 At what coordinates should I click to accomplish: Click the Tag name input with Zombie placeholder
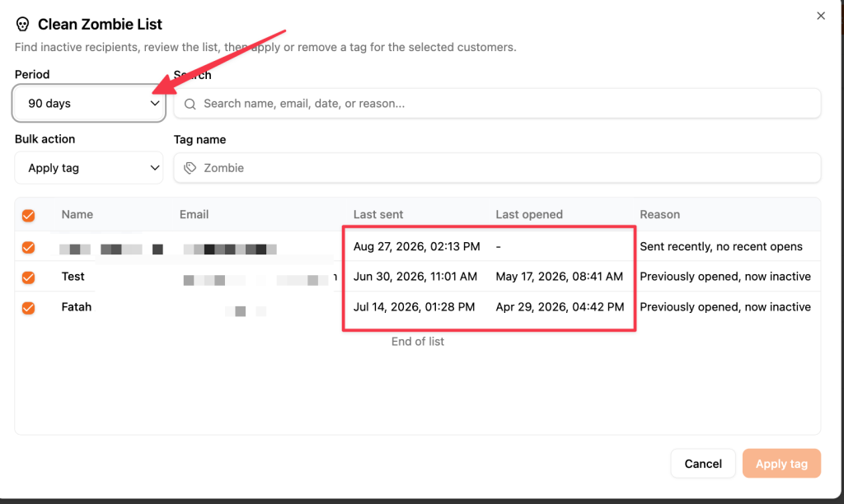click(x=497, y=168)
